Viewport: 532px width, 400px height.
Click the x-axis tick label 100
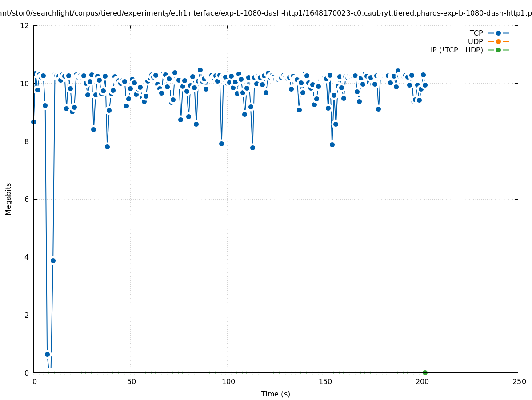pos(228,382)
